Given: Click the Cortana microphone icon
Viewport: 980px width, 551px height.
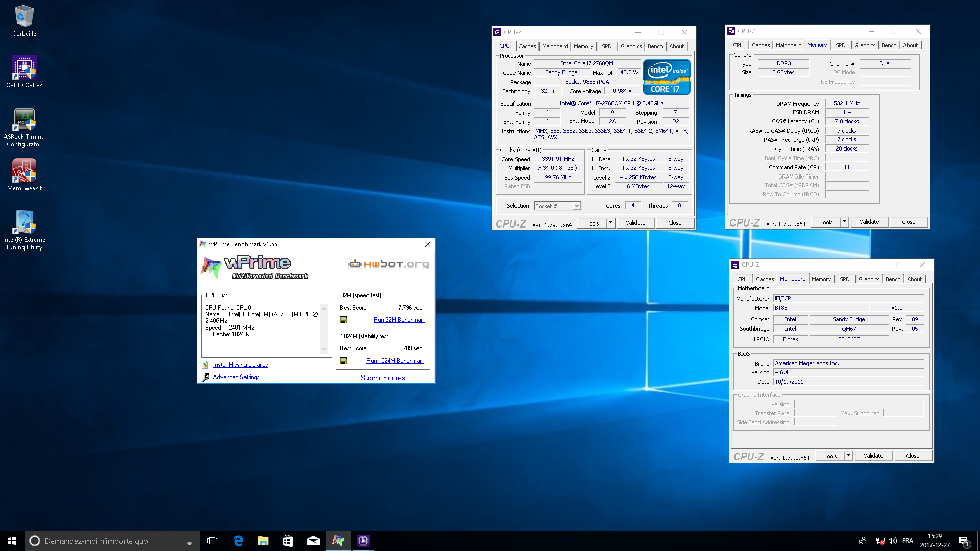Looking at the screenshot, I should coord(189,541).
